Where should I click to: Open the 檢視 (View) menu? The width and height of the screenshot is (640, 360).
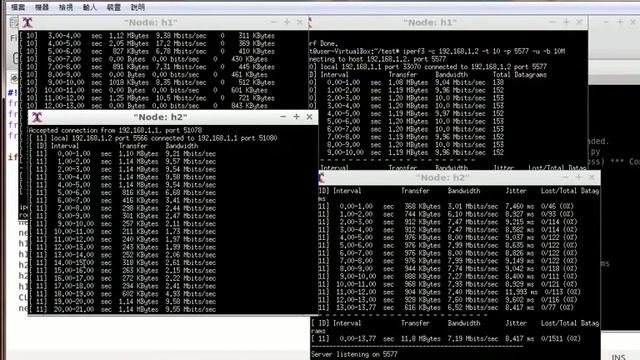tap(66, 7)
